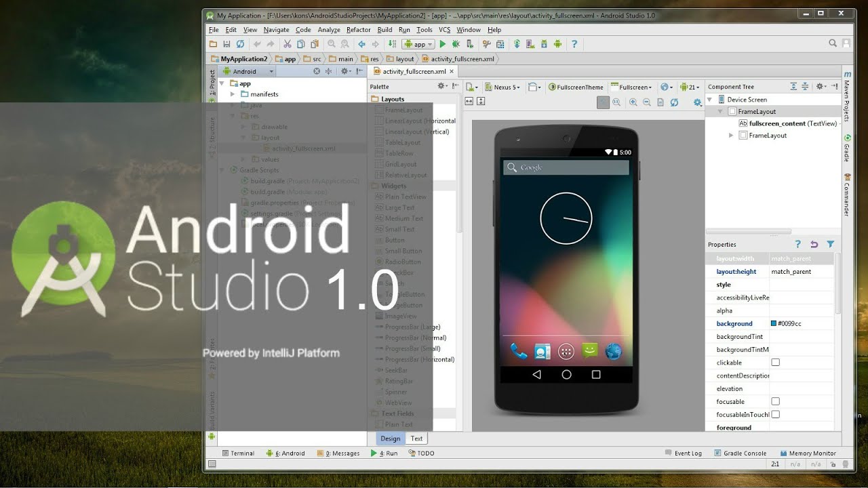868x488 pixels.
Task: Open the Help question mark toolbar icon
Action: [x=574, y=44]
